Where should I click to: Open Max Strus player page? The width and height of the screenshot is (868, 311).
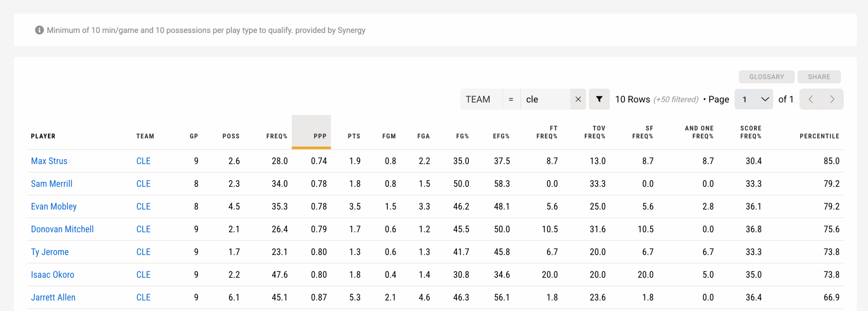[49, 161]
